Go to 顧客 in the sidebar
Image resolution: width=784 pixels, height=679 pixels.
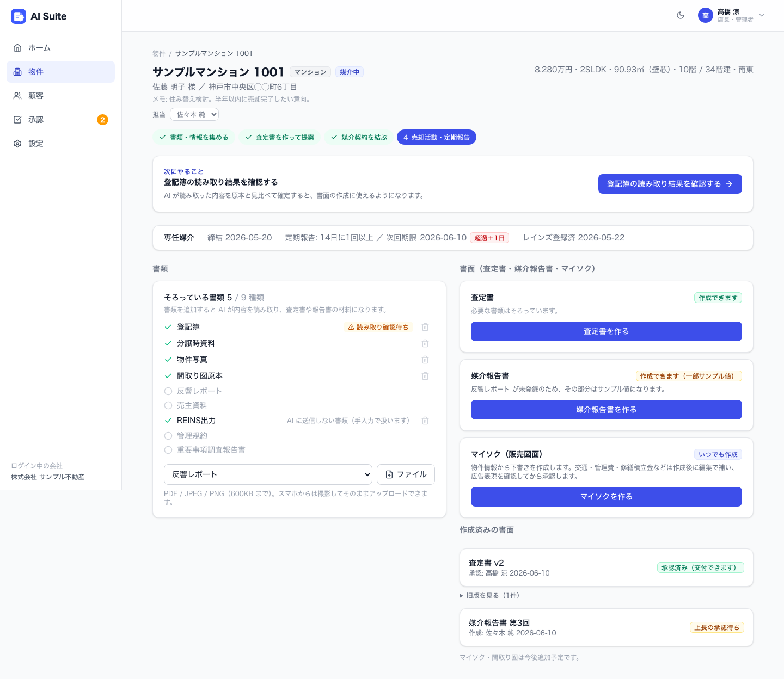(60, 96)
